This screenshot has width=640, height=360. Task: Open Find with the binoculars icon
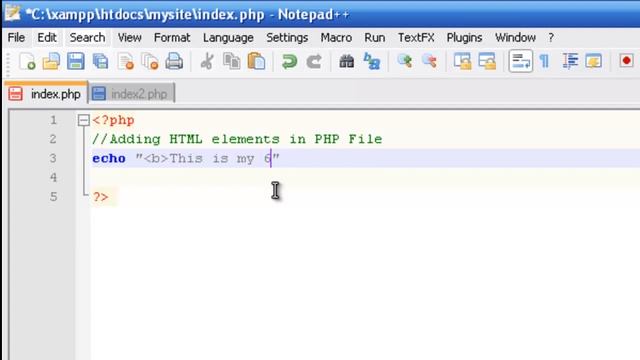click(347, 62)
